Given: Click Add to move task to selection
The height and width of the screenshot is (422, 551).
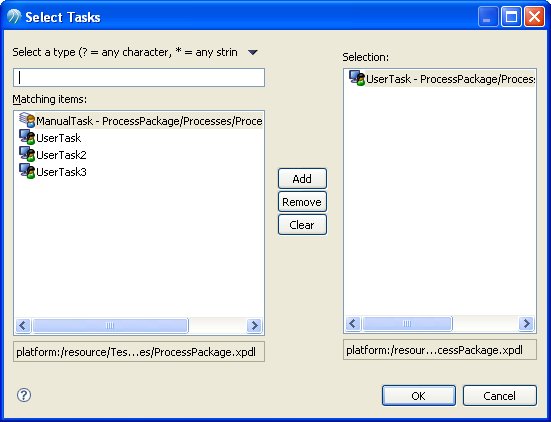Looking at the screenshot, I should point(302,179).
